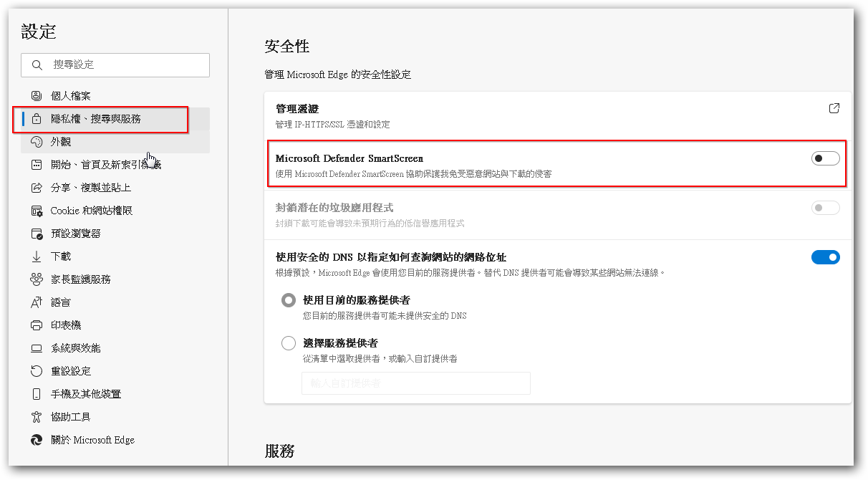Open 管理憑證 via external link icon
Screen dimensions: 868x480
pyautogui.click(x=834, y=108)
